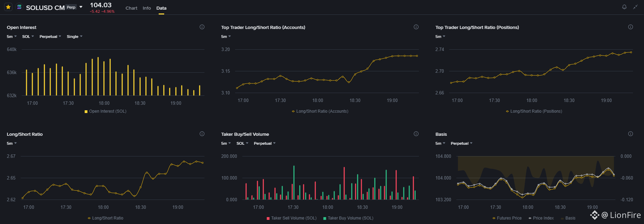Click the Perp contract type badge
The image size is (644, 224).
pos(71,7)
